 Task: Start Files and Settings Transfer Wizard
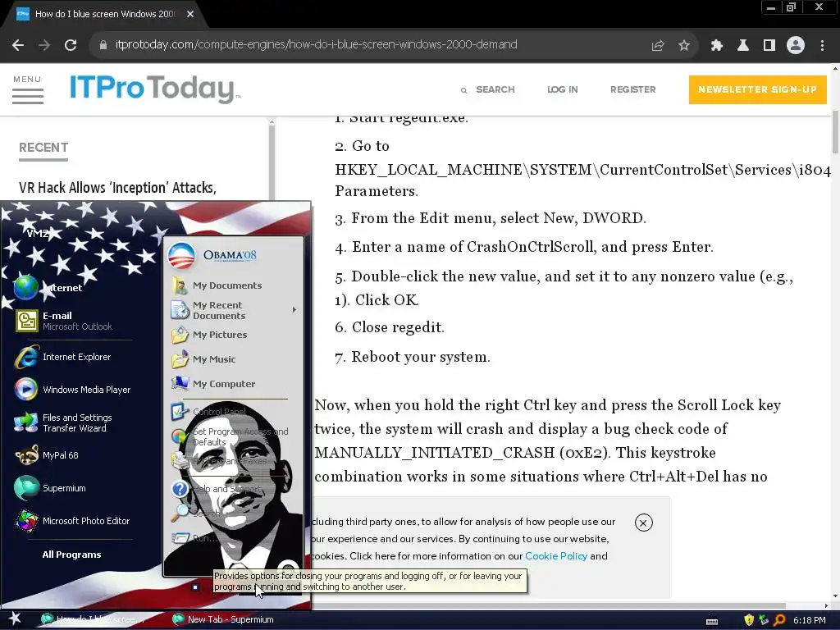click(64, 422)
